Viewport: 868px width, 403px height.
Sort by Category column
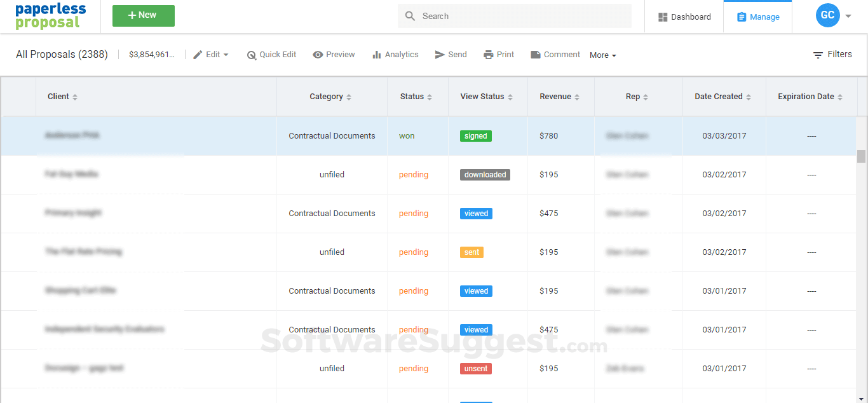(330, 97)
